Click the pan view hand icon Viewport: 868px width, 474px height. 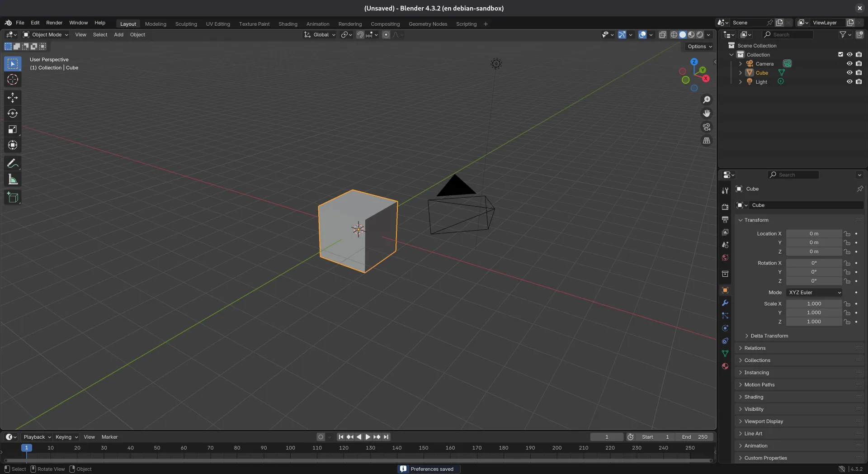707,114
